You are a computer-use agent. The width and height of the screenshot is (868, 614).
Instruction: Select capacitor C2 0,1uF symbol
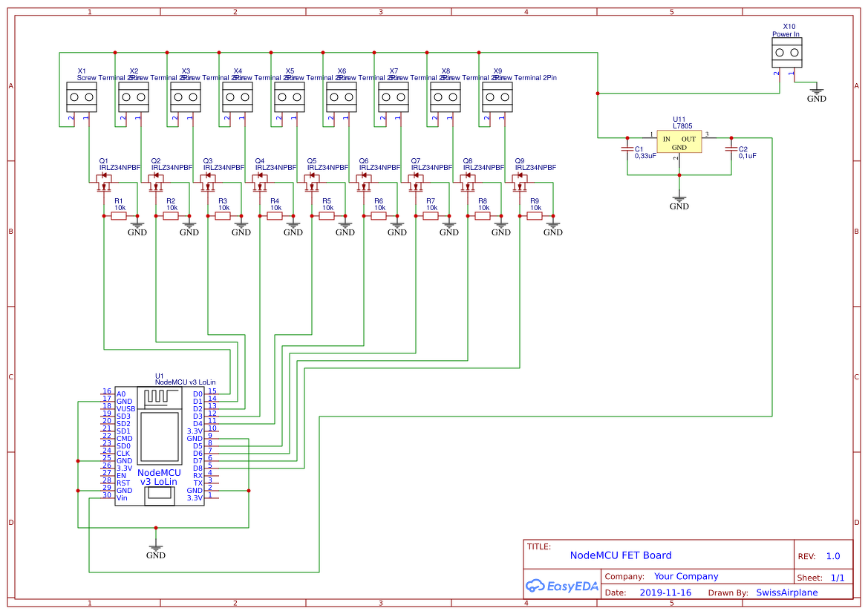coord(731,149)
